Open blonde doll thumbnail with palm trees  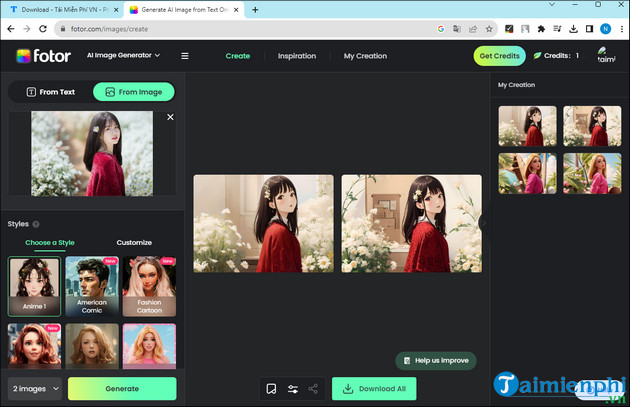pos(592,174)
